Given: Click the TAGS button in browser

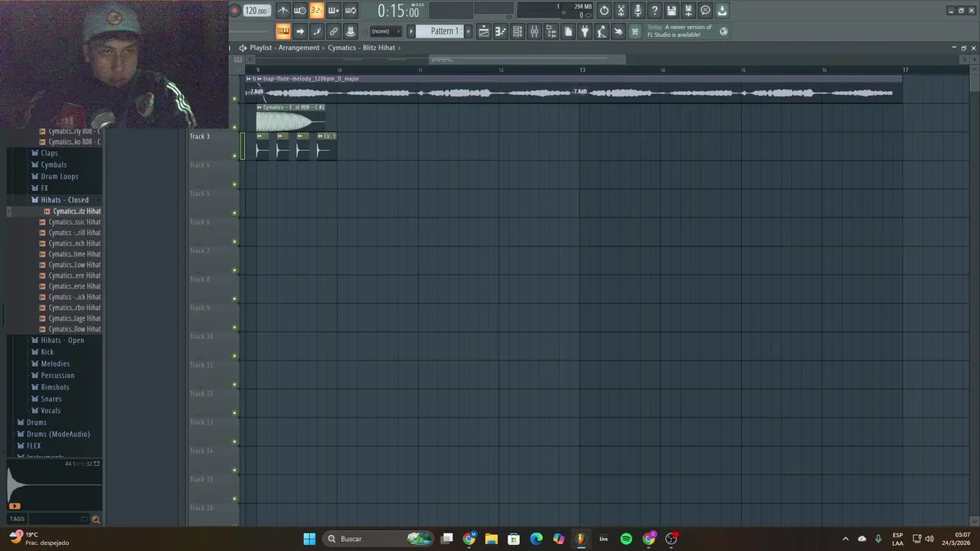Looking at the screenshot, I should click(17, 519).
